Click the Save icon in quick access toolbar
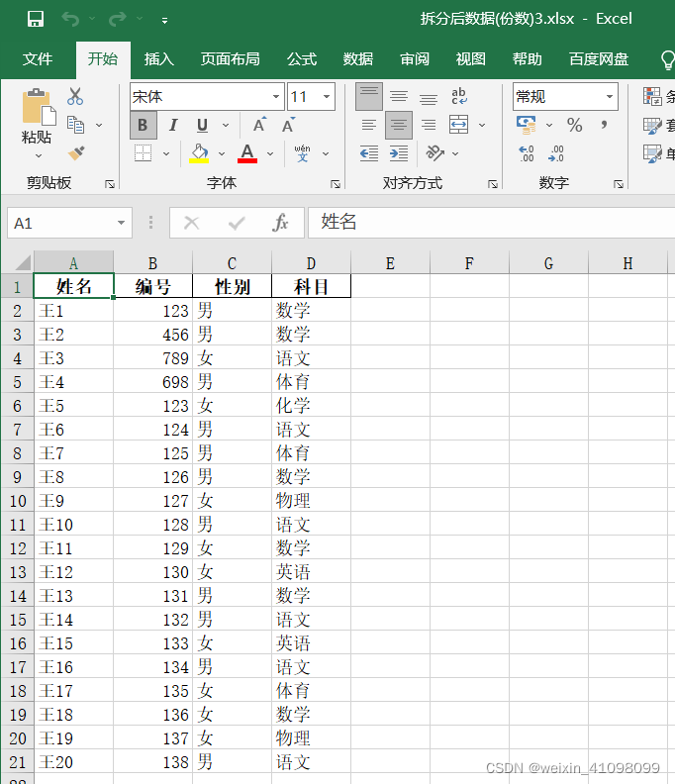Viewport: 675px width, 784px height. coord(36,19)
